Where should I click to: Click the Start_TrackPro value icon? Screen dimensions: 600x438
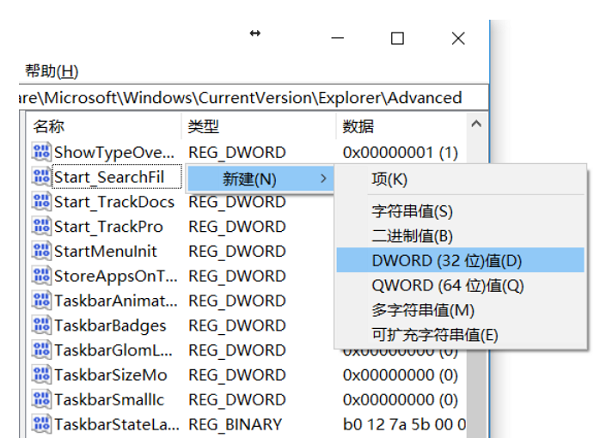41,226
